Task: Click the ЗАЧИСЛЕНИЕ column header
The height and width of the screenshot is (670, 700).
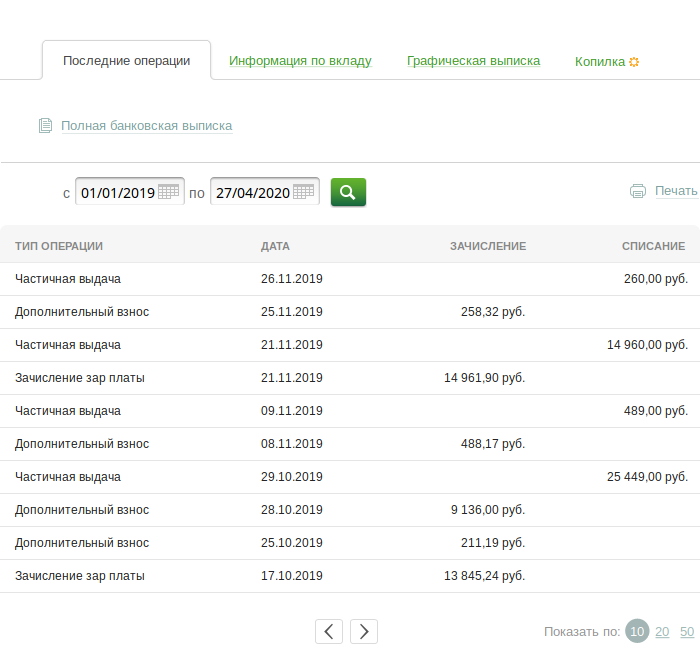Action: click(x=488, y=246)
